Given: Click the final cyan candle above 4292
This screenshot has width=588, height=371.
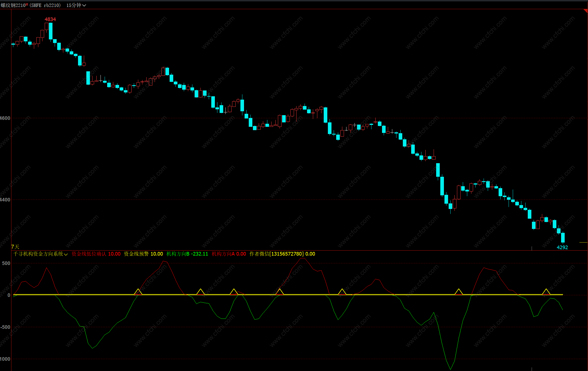Looking at the screenshot, I should click(x=563, y=238).
